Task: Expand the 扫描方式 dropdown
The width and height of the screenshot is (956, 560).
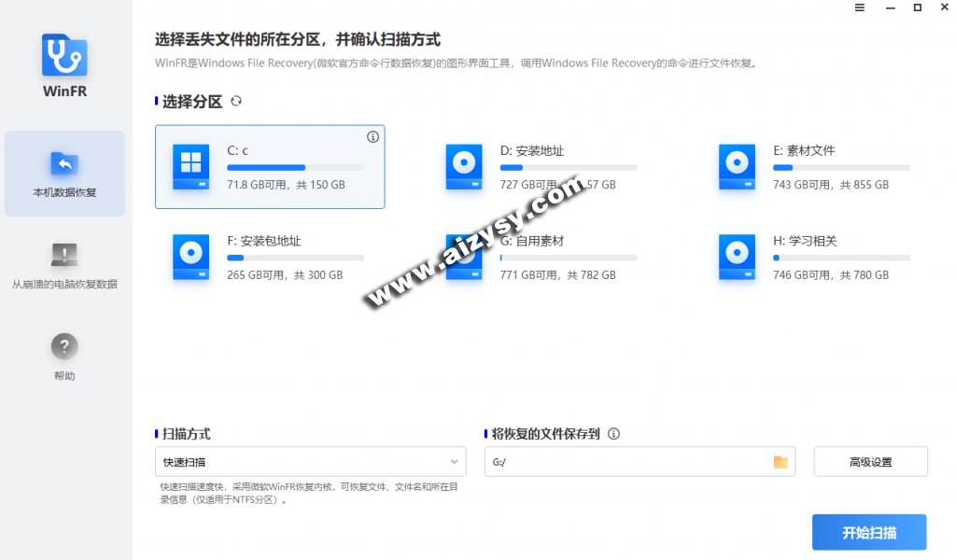Action: click(310, 462)
